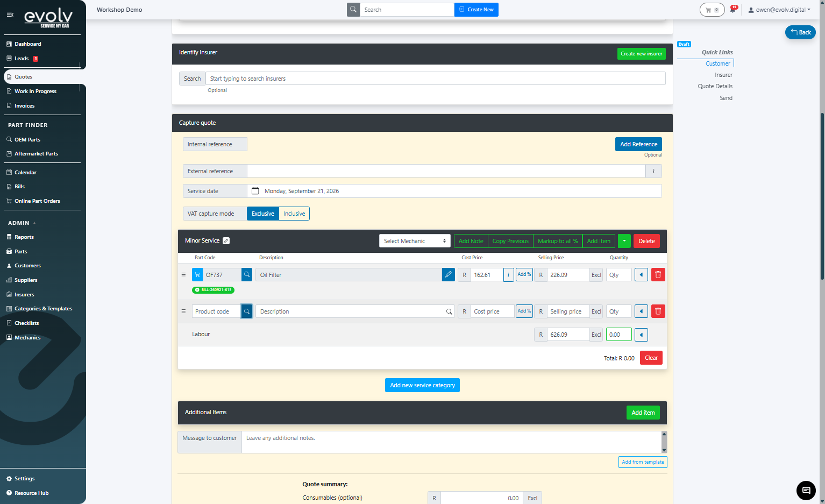Viewport: 825px width, 504px height.
Task: Open the Select Mechanic dropdown
Action: [415, 241]
